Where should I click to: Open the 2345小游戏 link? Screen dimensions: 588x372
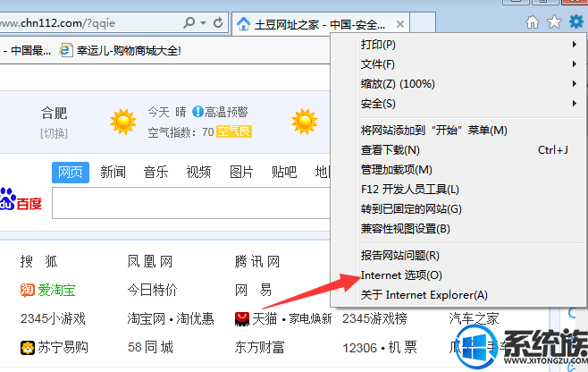tap(53, 318)
